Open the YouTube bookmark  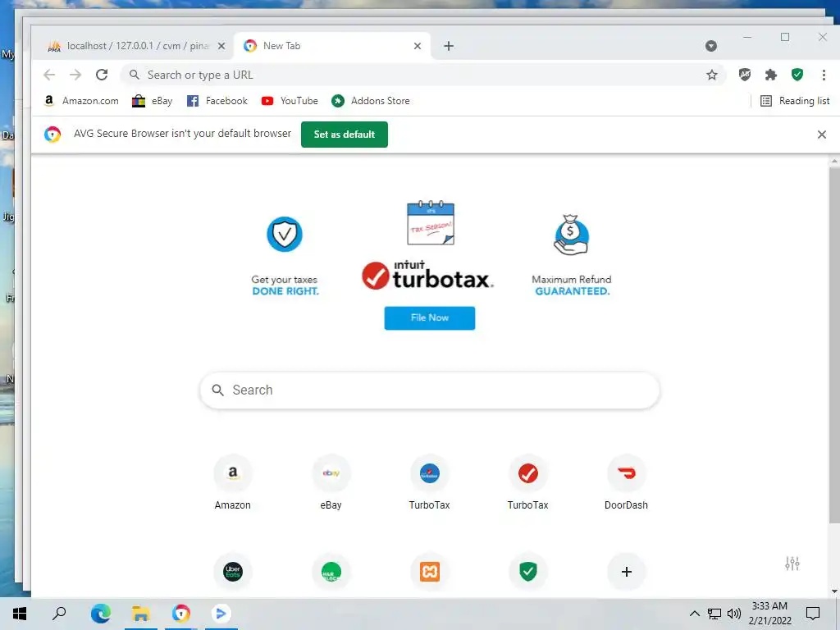coord(290,101)
